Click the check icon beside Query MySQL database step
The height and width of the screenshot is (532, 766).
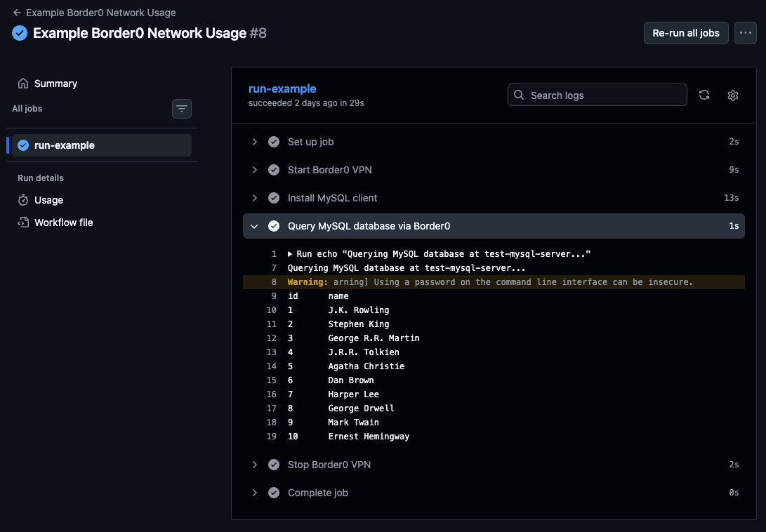pyautogui.click(x=274, y=226)
